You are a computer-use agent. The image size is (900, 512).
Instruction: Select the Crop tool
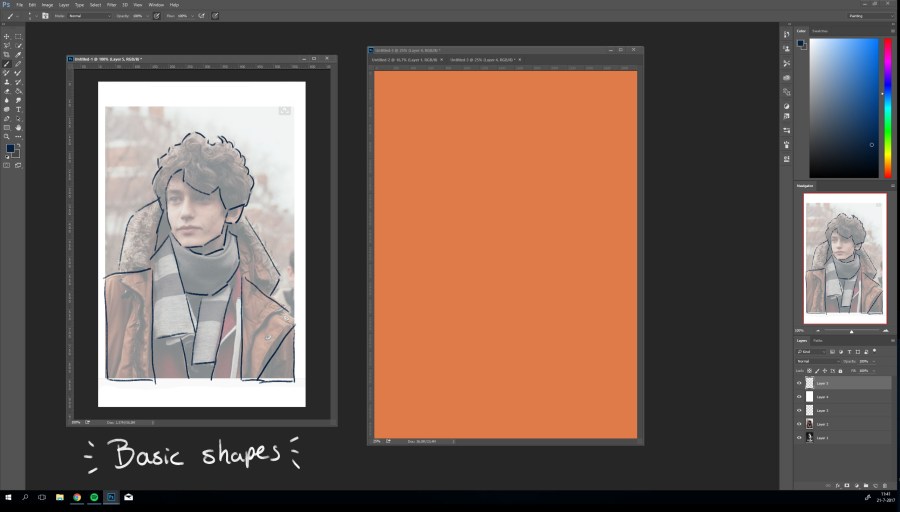7,55
